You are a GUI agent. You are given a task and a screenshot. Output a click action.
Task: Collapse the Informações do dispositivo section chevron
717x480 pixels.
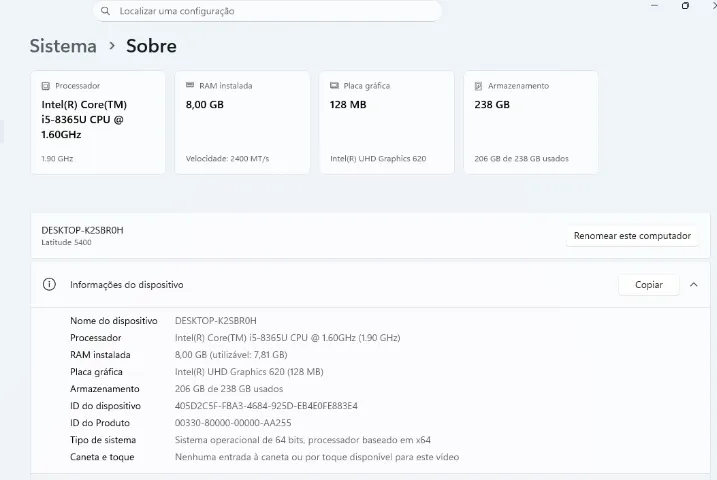pyautogui.click(x=694, y=284)
